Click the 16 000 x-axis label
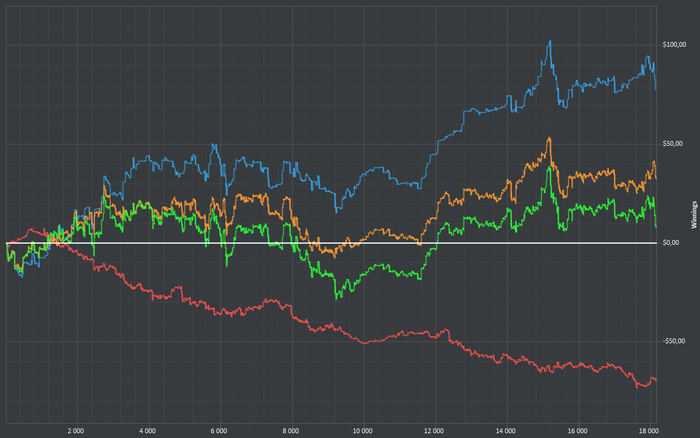Screen dimensions: 700x438 578,431
